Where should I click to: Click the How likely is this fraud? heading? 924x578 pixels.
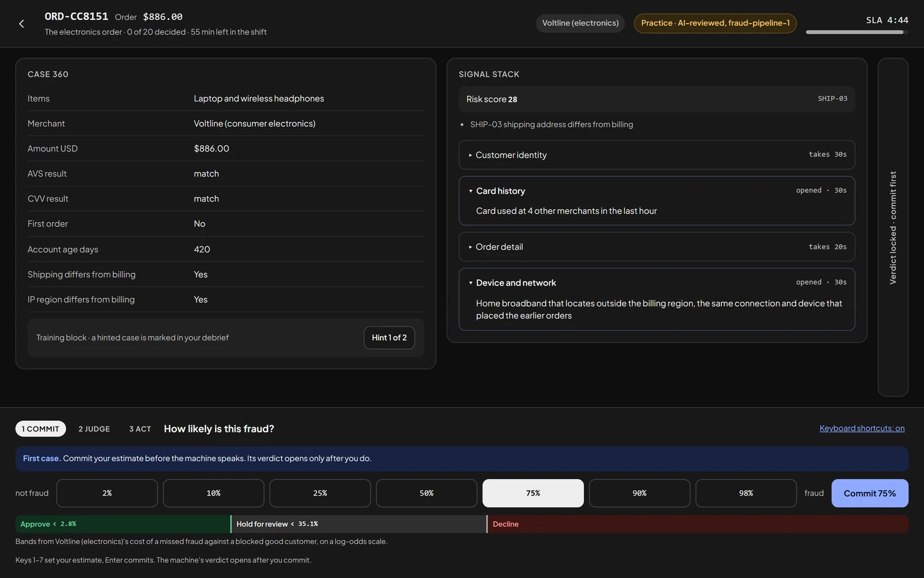click(x=219, y=428)
